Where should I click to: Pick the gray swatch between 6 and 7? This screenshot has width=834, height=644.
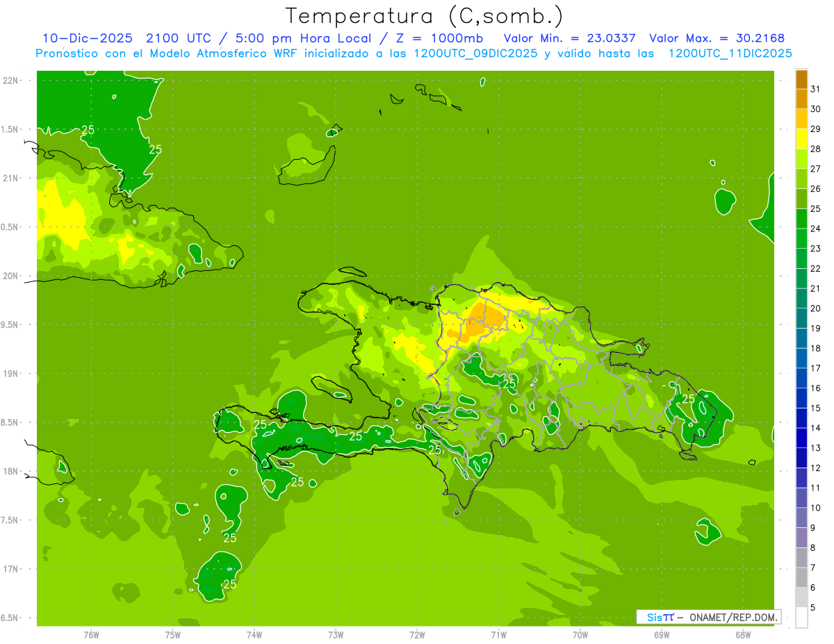[801, 578]
